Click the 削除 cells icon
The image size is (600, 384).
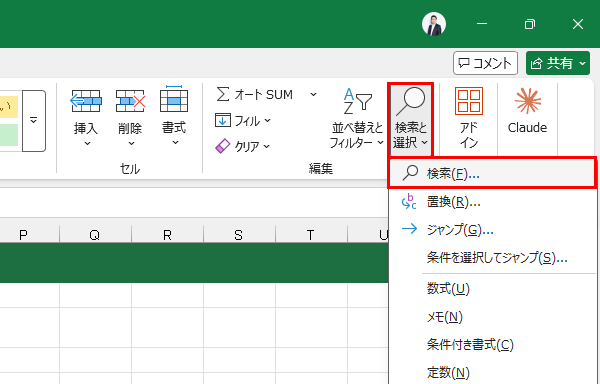coord(130,101)
